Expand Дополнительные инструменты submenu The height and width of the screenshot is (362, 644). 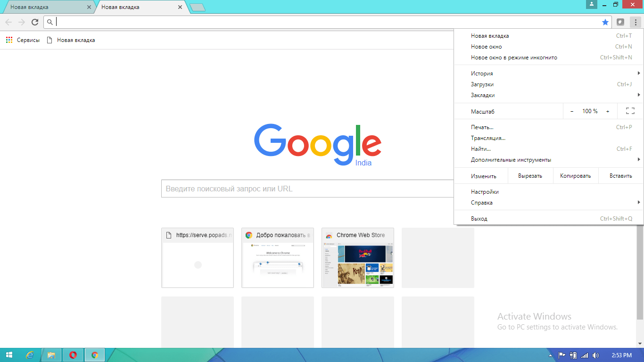point(548,160)
